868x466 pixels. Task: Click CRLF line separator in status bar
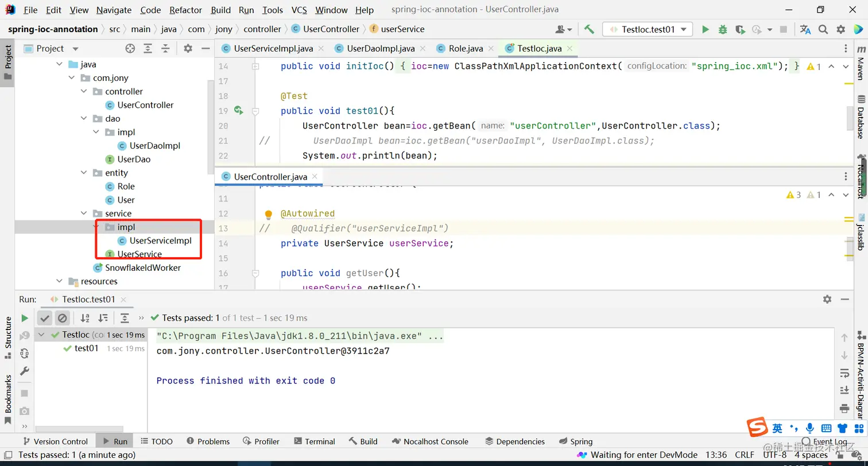(x=745, y=455)
